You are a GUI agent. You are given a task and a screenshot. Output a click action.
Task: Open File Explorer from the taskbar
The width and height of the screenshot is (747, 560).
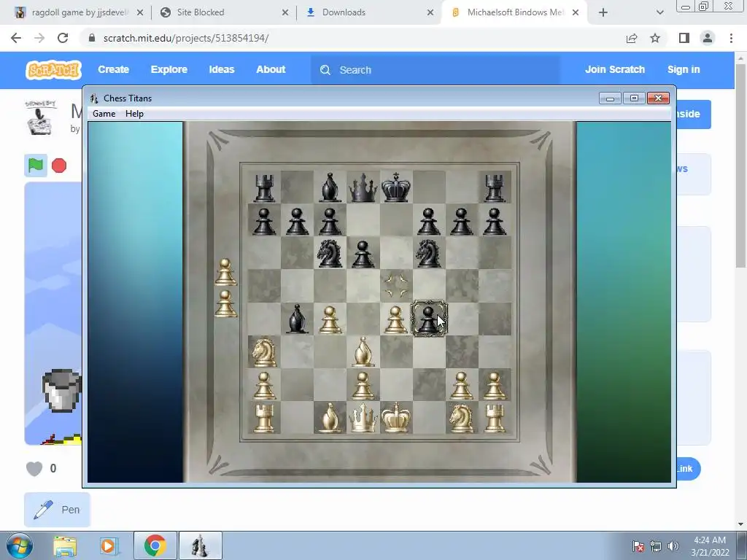(x=65, y=545)
